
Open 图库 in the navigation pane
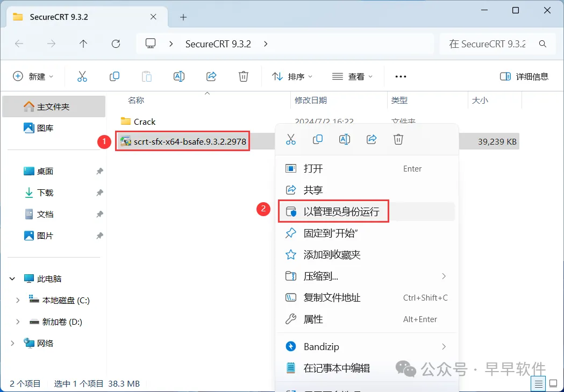pyautogui.click(x=54, y=128)
